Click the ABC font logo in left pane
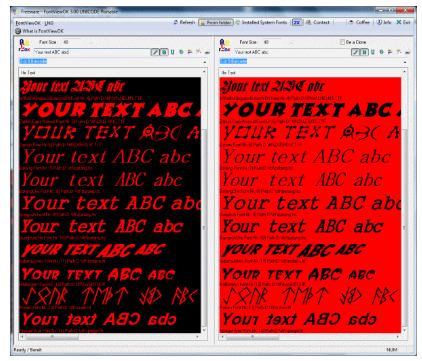This screenshot has height=361, width=422. [x=24, y=45]
